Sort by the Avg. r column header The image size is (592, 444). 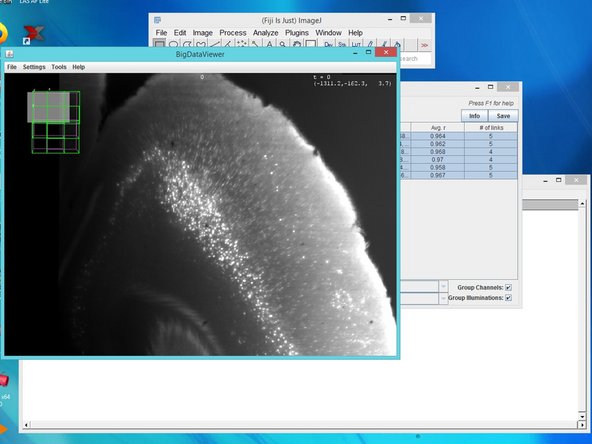click(438, 128)
